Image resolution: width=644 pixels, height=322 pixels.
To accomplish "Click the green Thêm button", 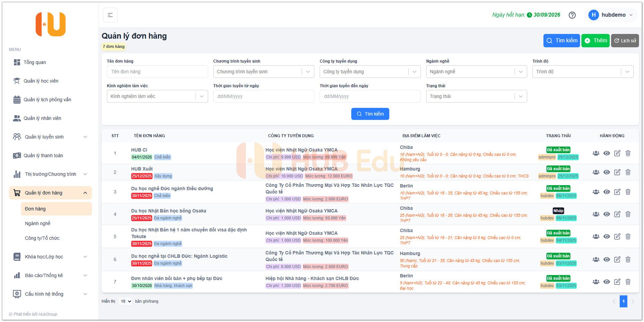I will [595, 41].
